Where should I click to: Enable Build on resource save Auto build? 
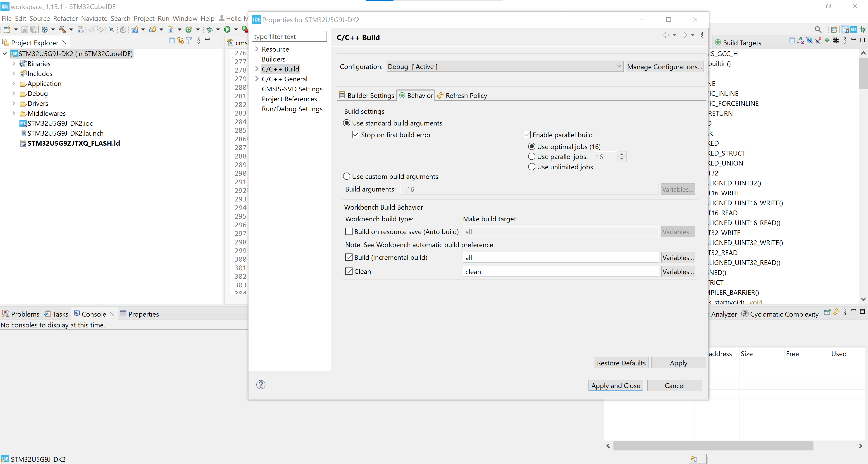(x=349, y=231)
